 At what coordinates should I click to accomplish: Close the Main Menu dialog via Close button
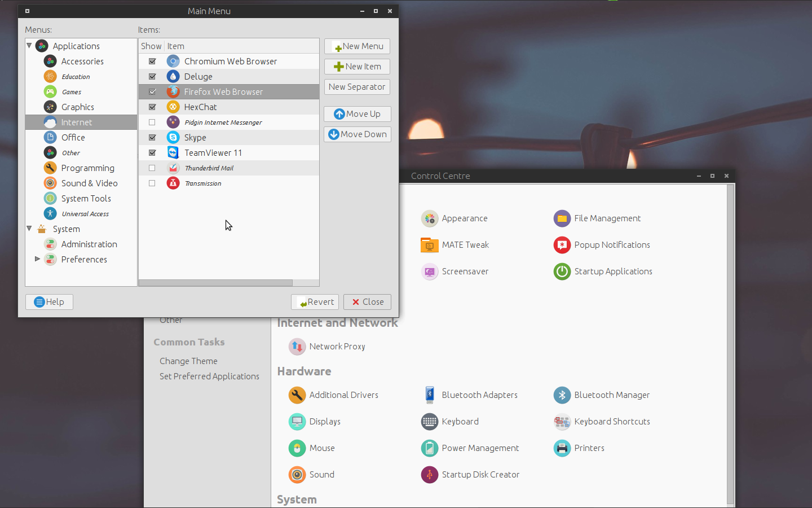tap(367, 302)
